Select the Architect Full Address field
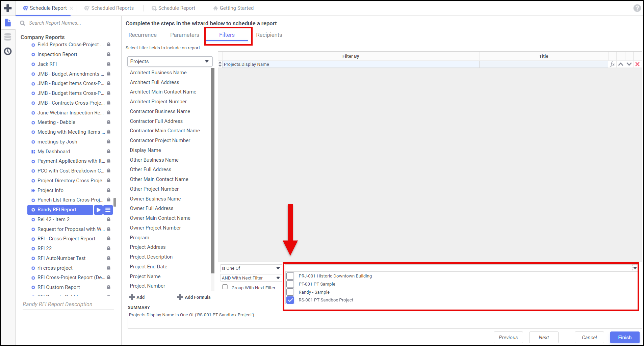The width and height of the screenshot is (644, 346). (154, 82)
